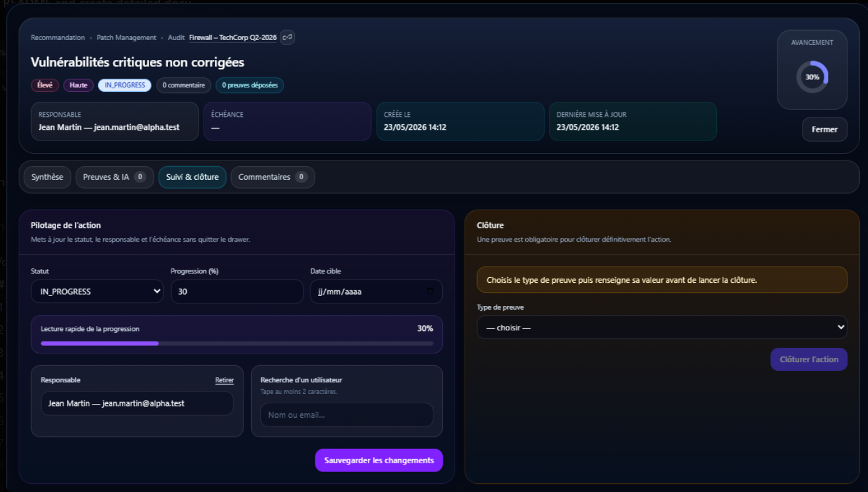
Task: Click the Choisis le type de preuve notice
Action: coord(662,280)
